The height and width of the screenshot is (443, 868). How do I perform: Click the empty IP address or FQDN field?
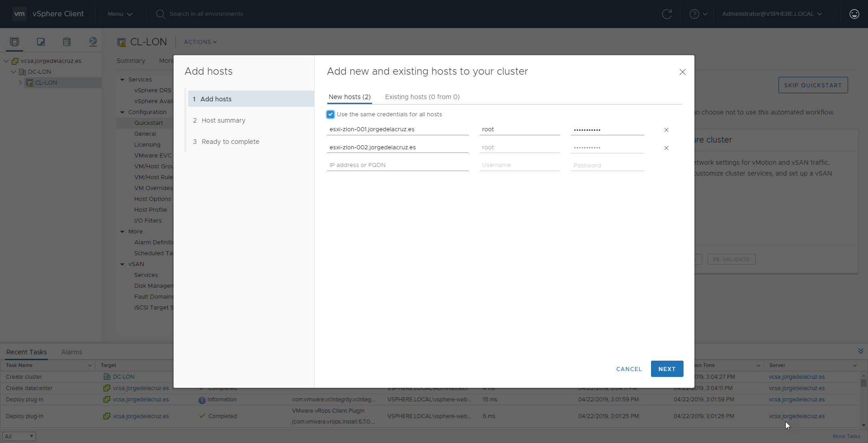(398, 165)
